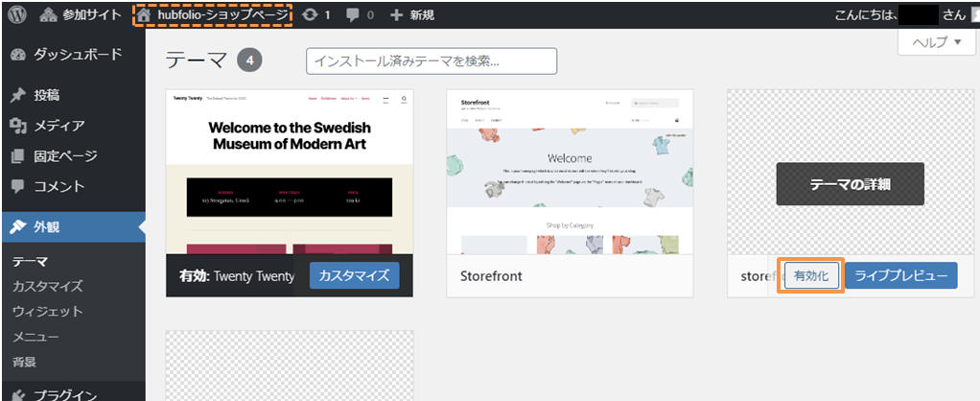Select the 外観 menu item

(73, 227)
